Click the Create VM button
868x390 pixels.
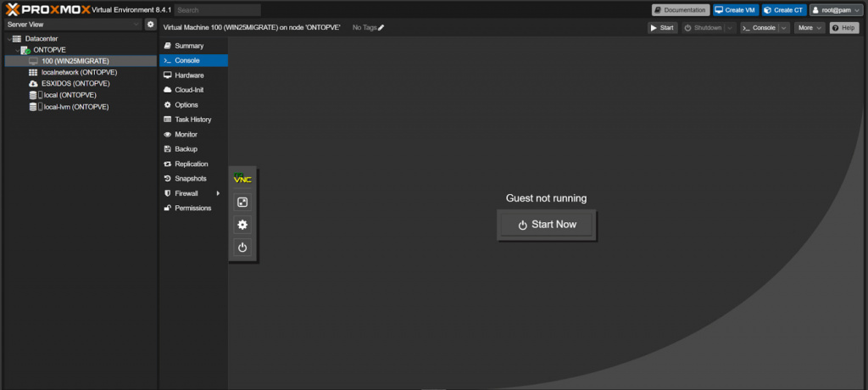pos(736,10)
